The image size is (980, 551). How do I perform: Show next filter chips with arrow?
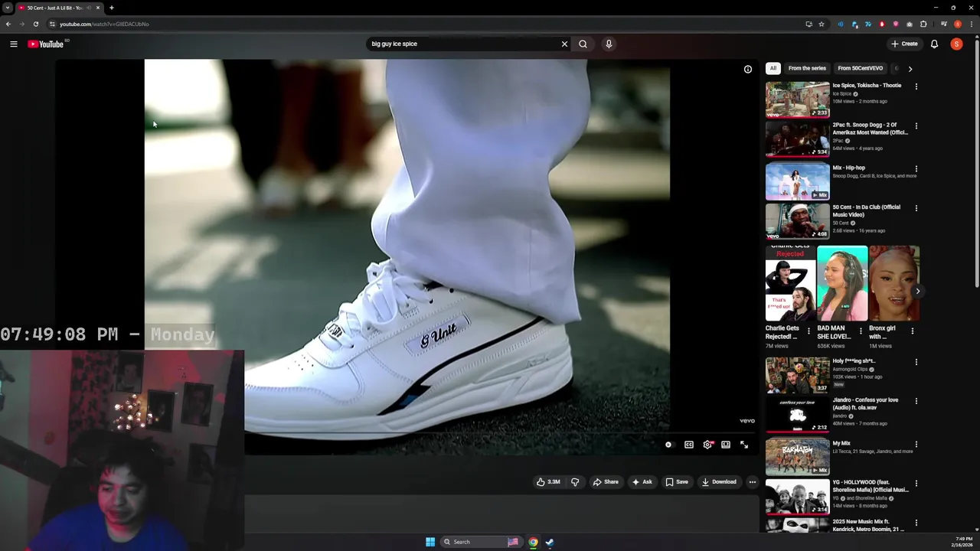tap(910, 69)
